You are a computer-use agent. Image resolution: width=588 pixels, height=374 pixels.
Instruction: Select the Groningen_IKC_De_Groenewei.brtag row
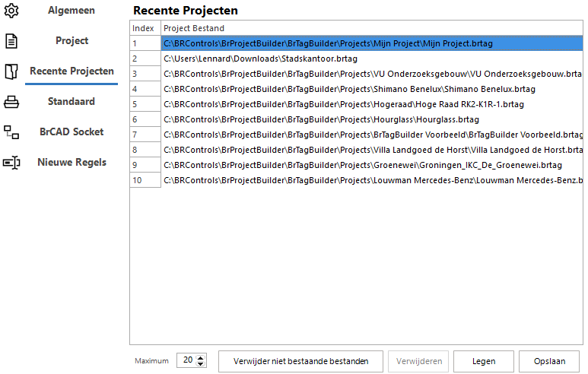pyautogui.click(x=372, y=165)
